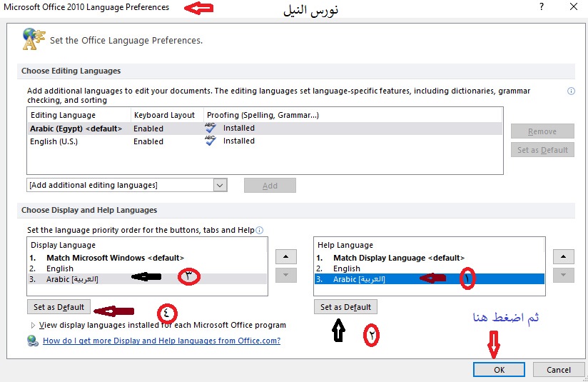Select Arabic (Egypt) editing language row
Screen dimensions: 588x382
tap(76, 129)
